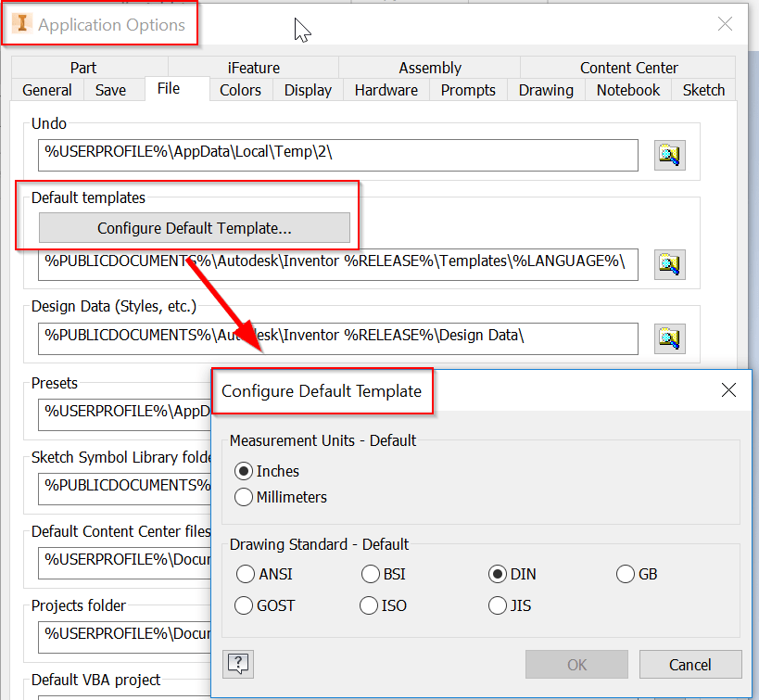Browse for the Undo folder location
The width and height of the screenshot is (759, 700).
[x=669, y=155]
